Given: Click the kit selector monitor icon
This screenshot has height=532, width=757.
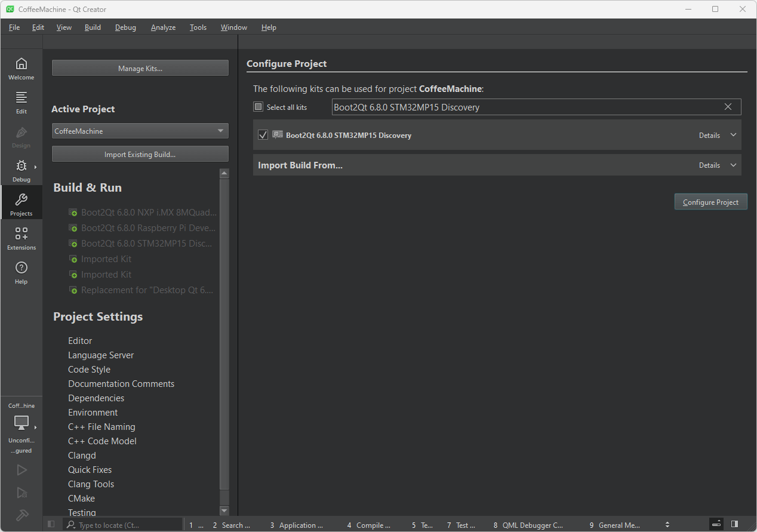Looking at the screenshot, I should (x=21, y=423).
